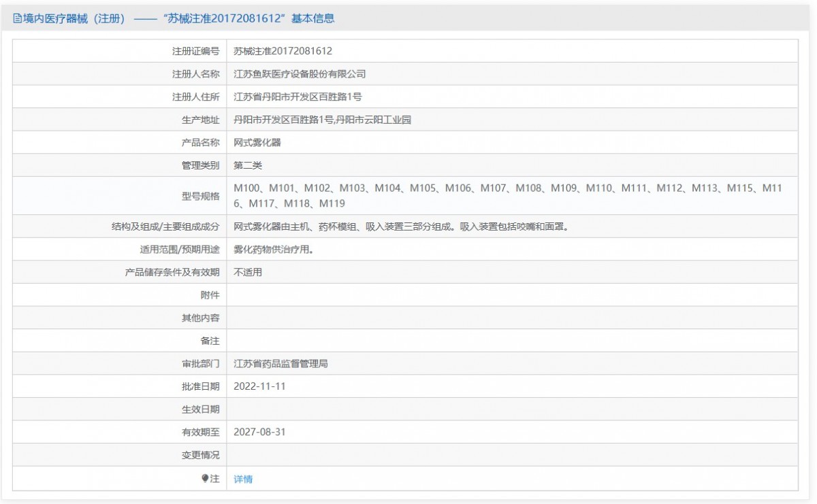Image resolution: width=817 pixels, height=504 pixels.
Task: Click the 变更情况 label
Action: coord(201,455)
